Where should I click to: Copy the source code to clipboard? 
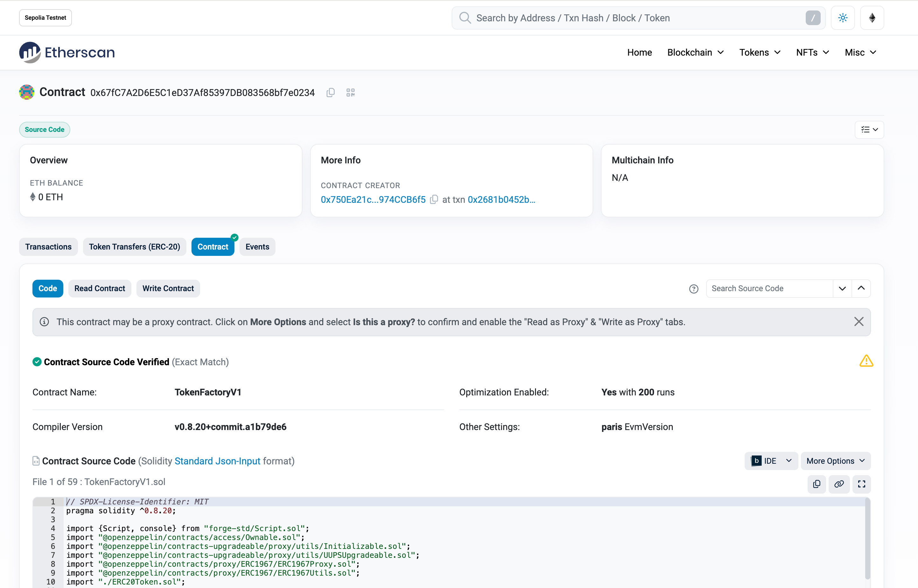pyautogui.click(x=817, y=484)
